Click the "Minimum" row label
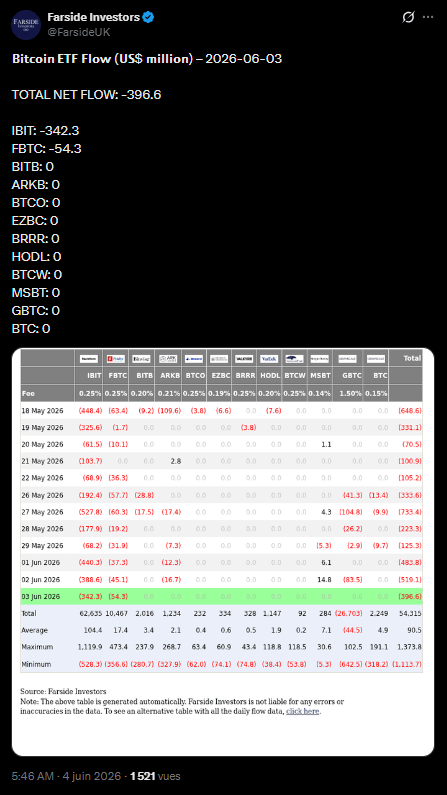 point(35,664)
